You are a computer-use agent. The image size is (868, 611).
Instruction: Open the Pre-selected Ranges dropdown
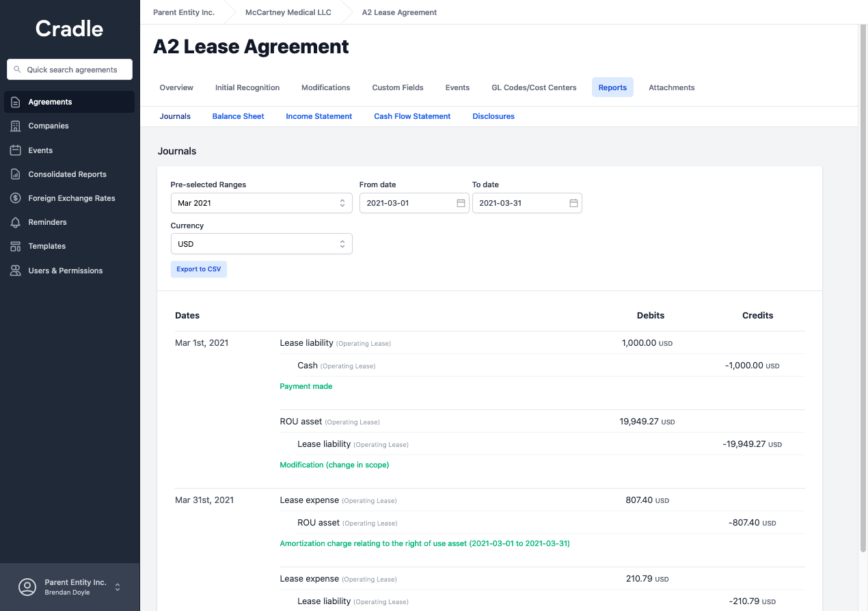261,203
